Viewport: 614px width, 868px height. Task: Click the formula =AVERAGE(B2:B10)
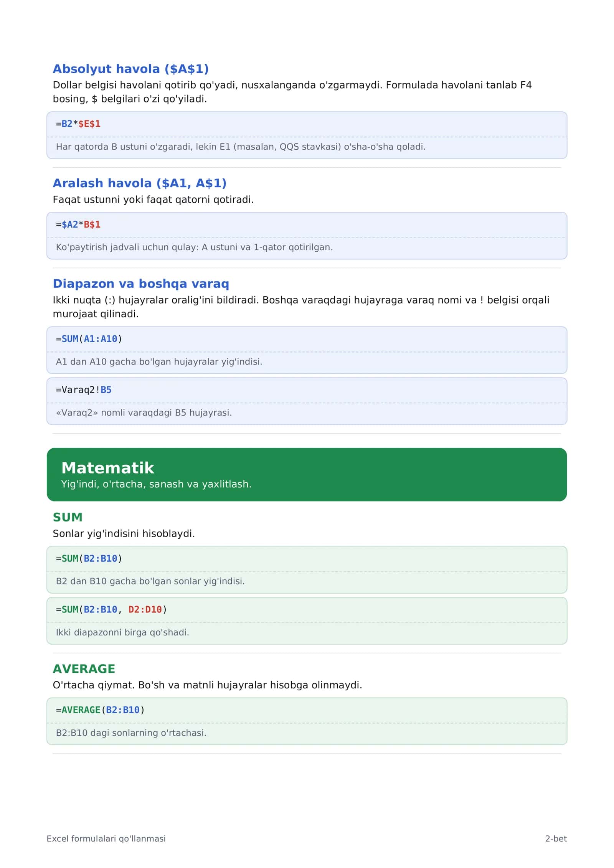[x=100, y=710]
